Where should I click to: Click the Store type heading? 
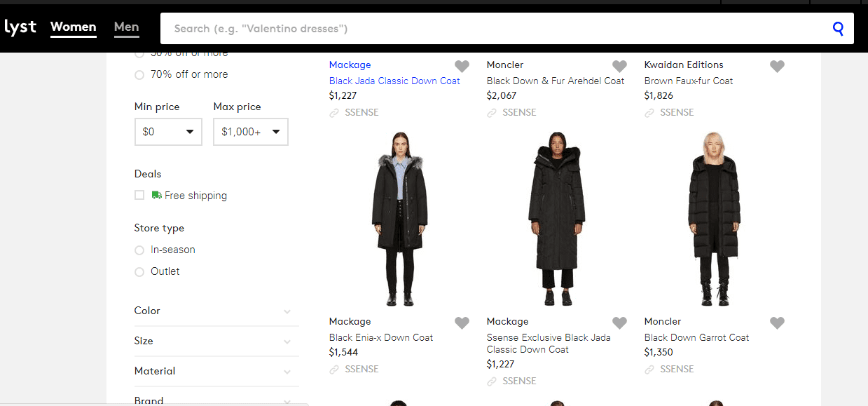[159, 228]
